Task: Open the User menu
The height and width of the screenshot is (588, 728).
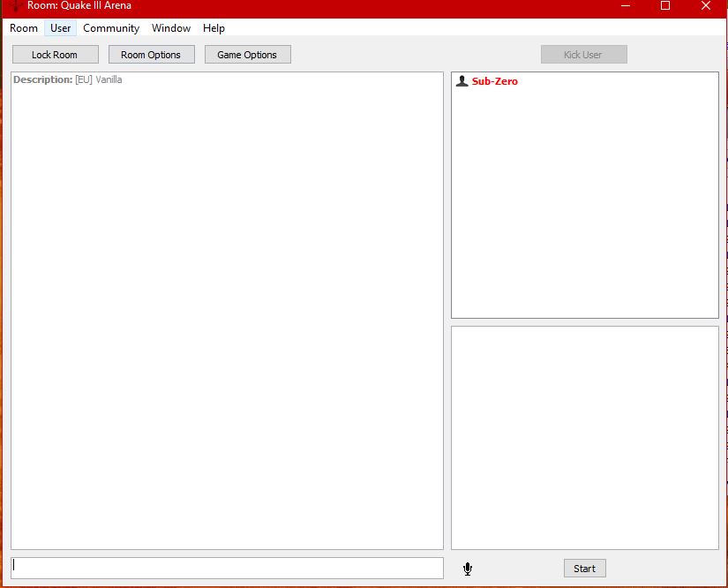Action: (x=60, y=28)
